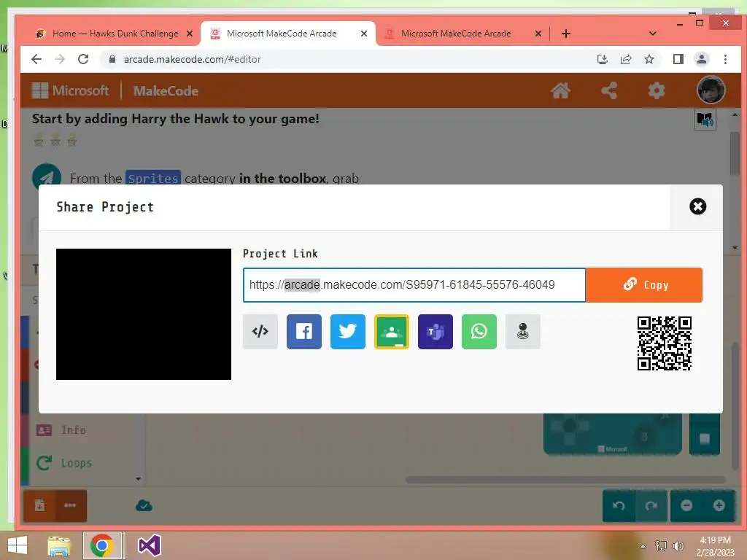Click the joystick kiosk share icon
The image size is (747, 560).
point(522,332)
